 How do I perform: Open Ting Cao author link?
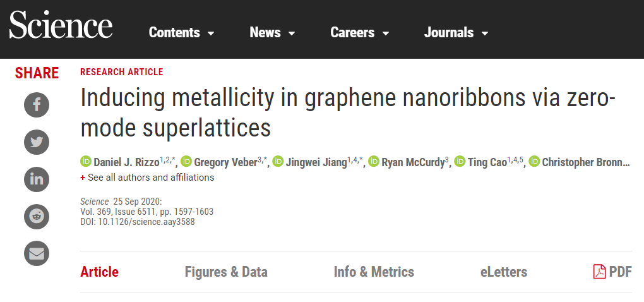point(486,162)
